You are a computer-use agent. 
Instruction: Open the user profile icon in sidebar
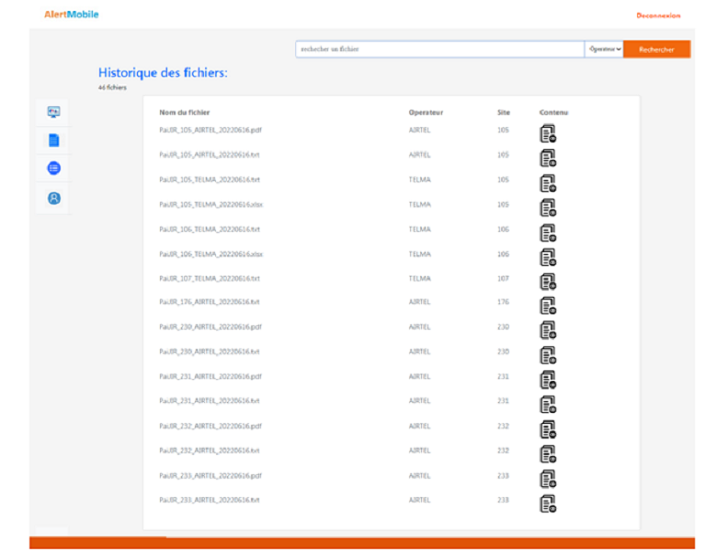tap(54, 198)
